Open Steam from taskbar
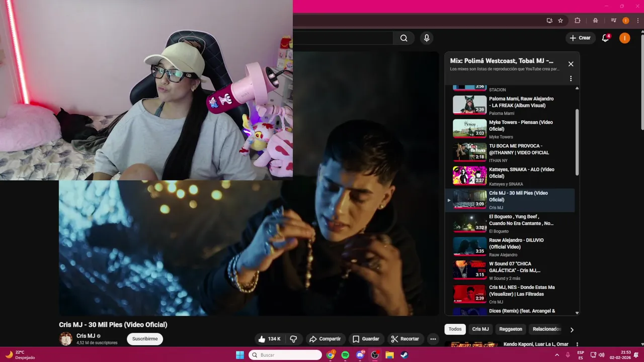Viewport: 644px width, 362px height. coord(404,355)
